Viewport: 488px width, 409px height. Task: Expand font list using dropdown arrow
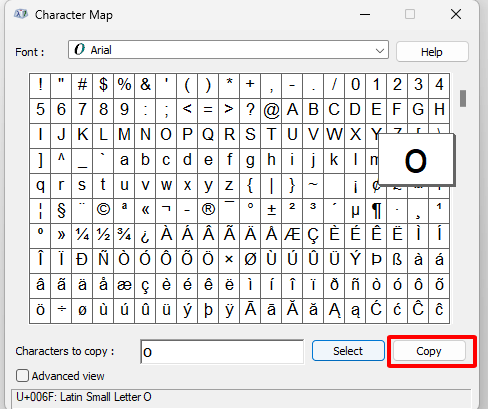tap(379, 51)
